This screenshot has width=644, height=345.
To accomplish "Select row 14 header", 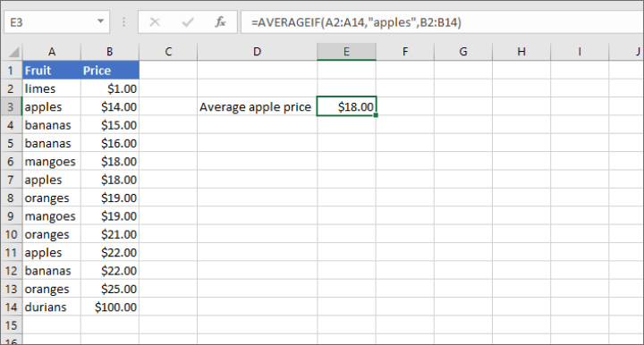I will [11, 307].
